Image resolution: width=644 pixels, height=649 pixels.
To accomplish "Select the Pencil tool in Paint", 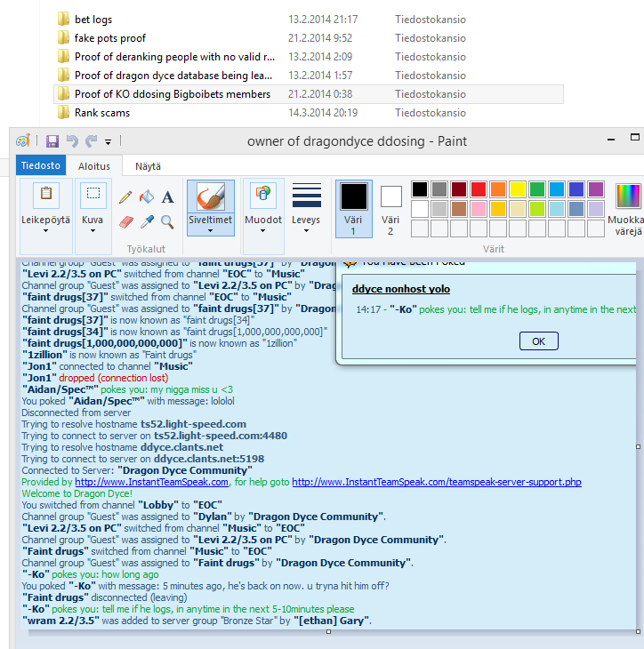I will pyautogui.click(x=125, y=197).
